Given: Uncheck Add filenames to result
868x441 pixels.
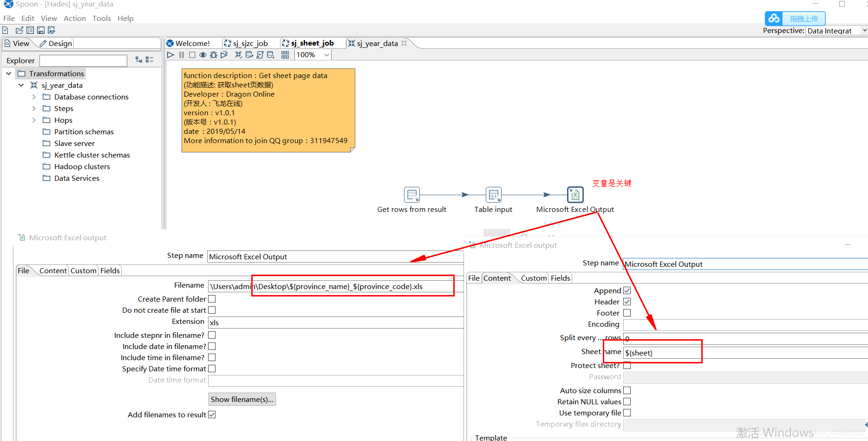Looking at the screenshot, I should point(212,415).
